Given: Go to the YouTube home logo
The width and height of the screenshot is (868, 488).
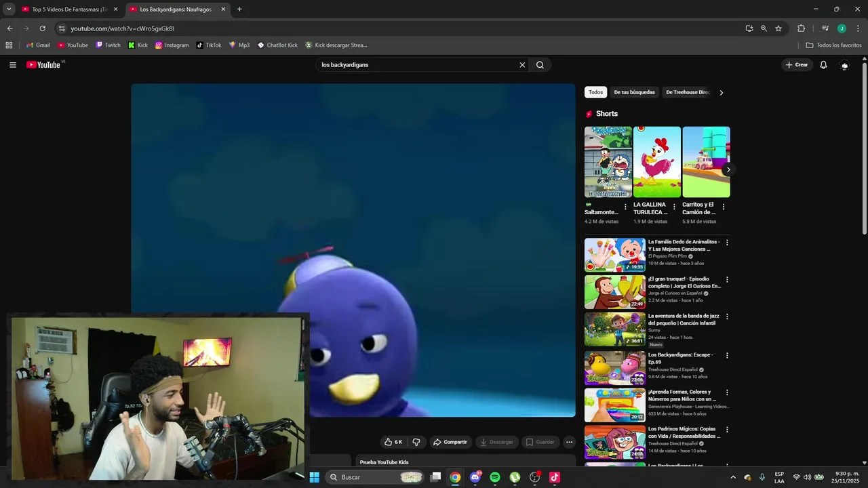Looking at the screenshot, I should [45, 64].
